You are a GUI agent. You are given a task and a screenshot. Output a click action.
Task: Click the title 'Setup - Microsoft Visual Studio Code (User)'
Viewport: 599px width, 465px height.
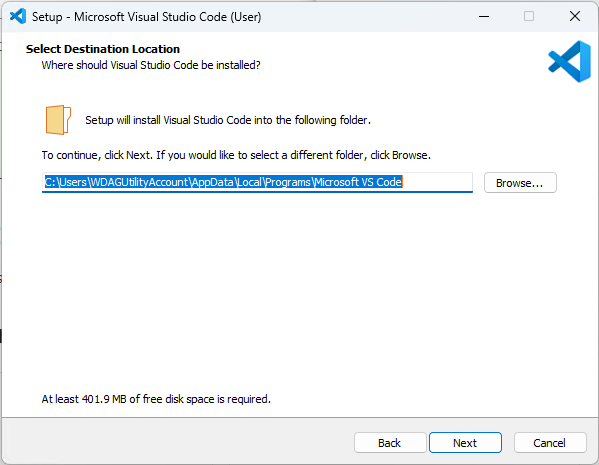point(147,17)
